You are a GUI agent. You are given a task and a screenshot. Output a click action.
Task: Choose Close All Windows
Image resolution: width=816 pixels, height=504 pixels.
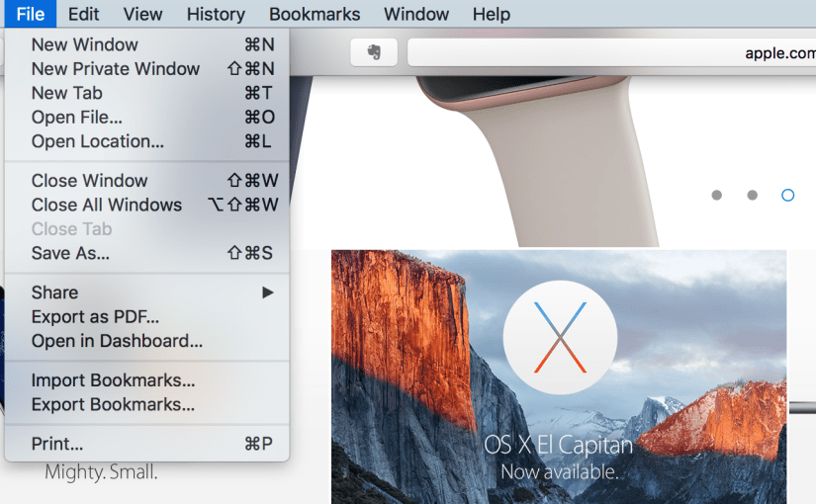coord(146,205)
